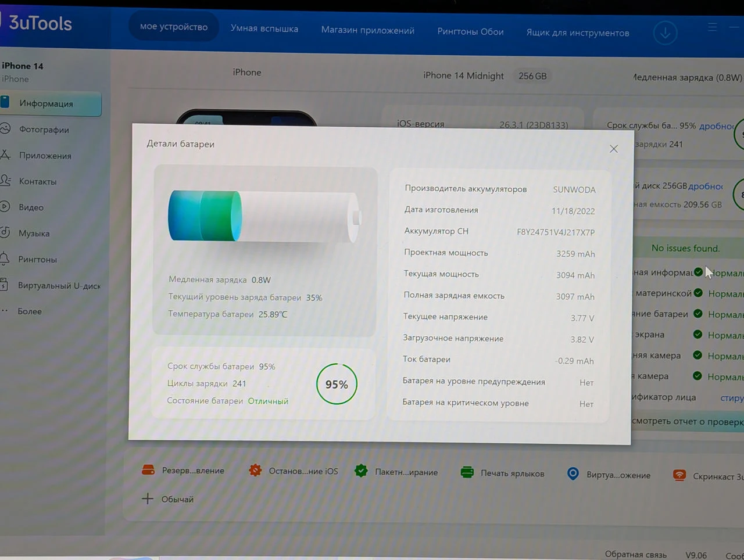Open Рингтоны in the sidebar
This screenshot has width=744, height=560.
37,260
